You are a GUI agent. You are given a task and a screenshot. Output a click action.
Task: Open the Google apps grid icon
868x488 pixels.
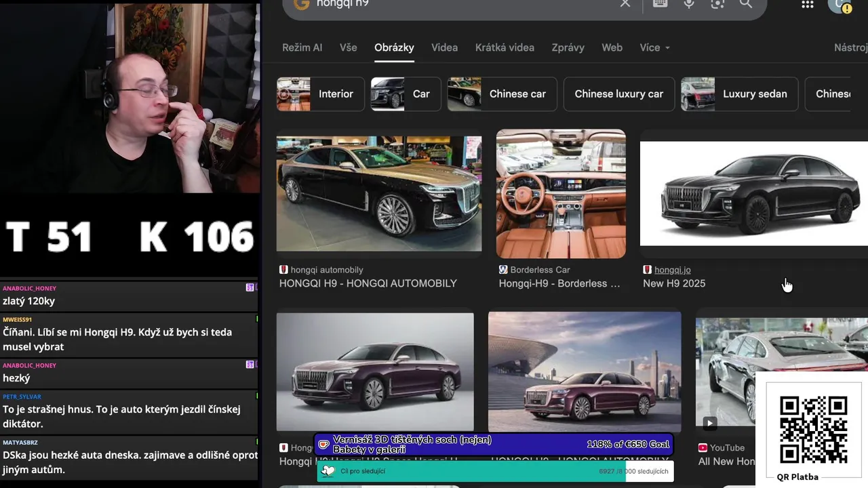click(x=807, y=4)
